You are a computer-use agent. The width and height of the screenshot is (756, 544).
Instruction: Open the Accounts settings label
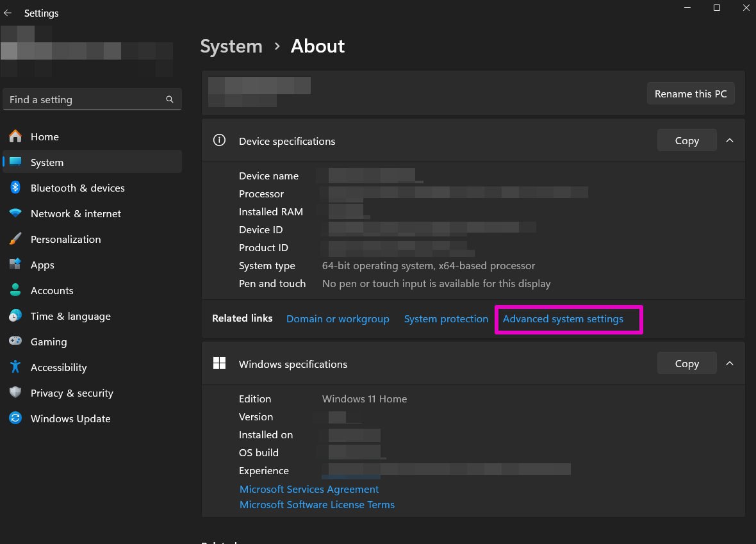(x=52, y=291)
